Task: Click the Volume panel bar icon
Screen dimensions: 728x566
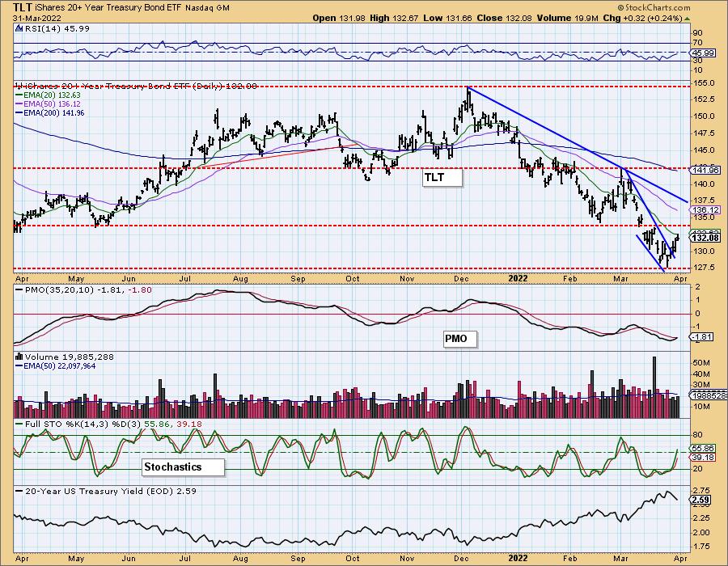Action: [x=19, y=357]
